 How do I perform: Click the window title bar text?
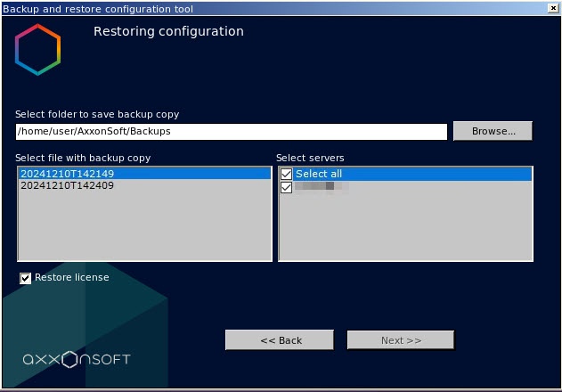click(x=97, y=8)
